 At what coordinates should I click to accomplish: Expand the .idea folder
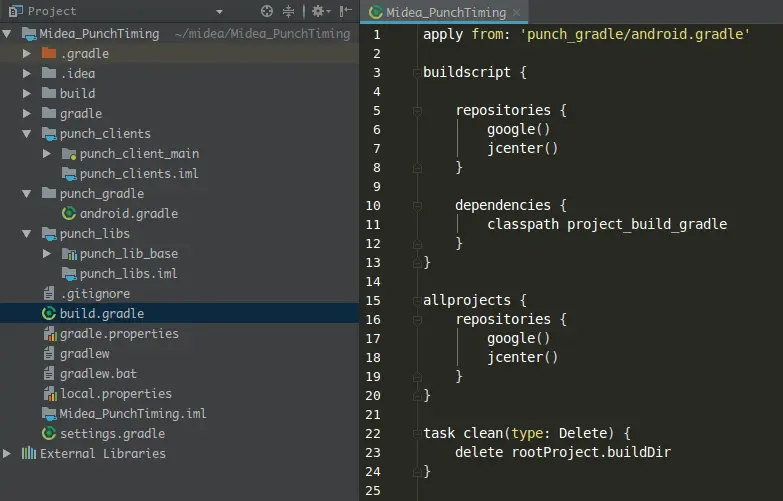tap(27, 73)
